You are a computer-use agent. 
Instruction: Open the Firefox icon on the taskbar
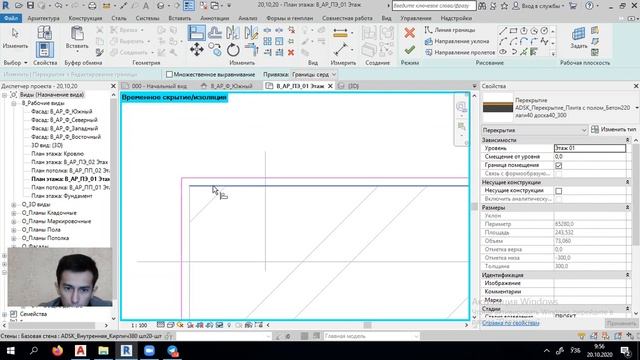[x=58, y=351]
